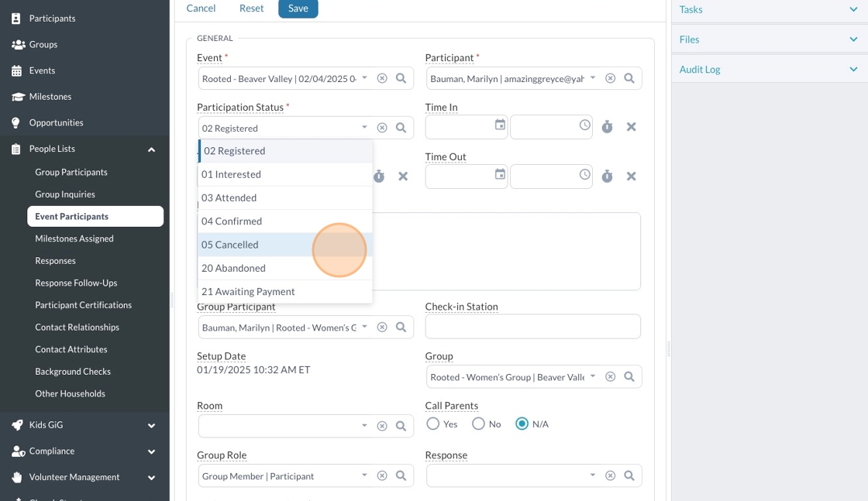Screen dimensions: 868x501
Task: Expand the Audit Log panel
Action: click(853, 69)
